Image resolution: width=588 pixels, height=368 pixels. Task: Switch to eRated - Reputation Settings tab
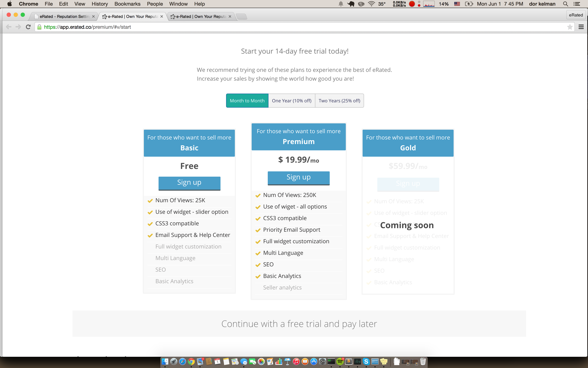pos(64,16)
